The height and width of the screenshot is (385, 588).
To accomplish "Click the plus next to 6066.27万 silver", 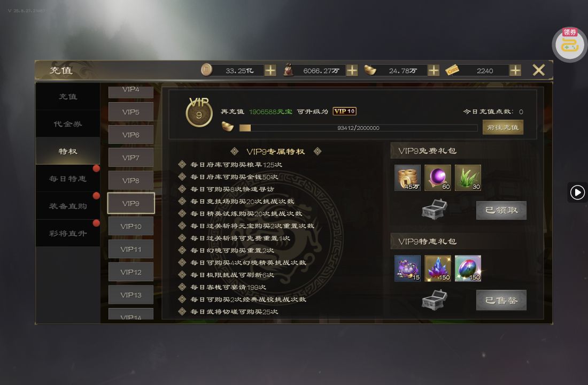I will [x=352, y=70].
